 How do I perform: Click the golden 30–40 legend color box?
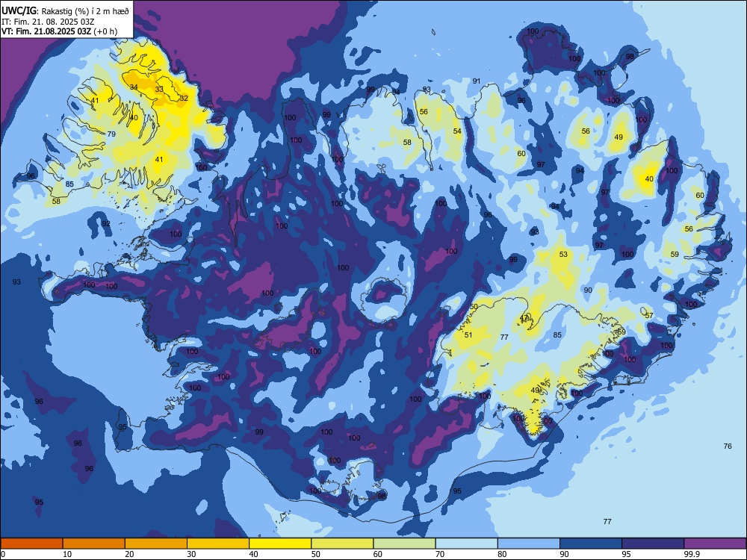218,544
